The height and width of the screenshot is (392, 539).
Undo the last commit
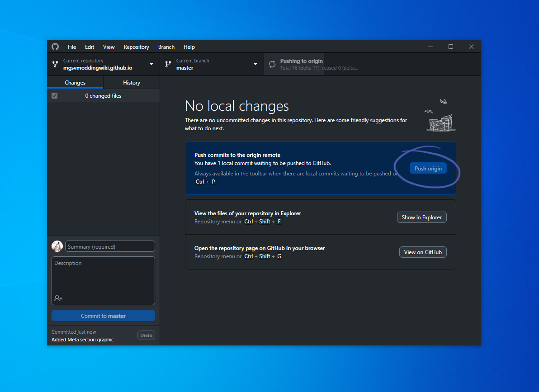pyautogui.click(x=146, y=335)
